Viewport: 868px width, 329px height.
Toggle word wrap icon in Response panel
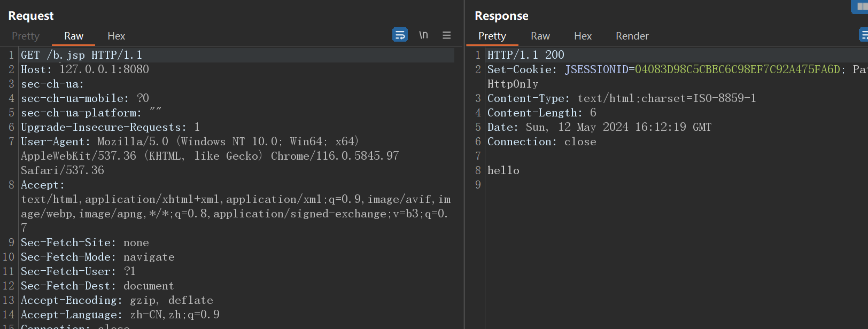(x=863, y=35)
